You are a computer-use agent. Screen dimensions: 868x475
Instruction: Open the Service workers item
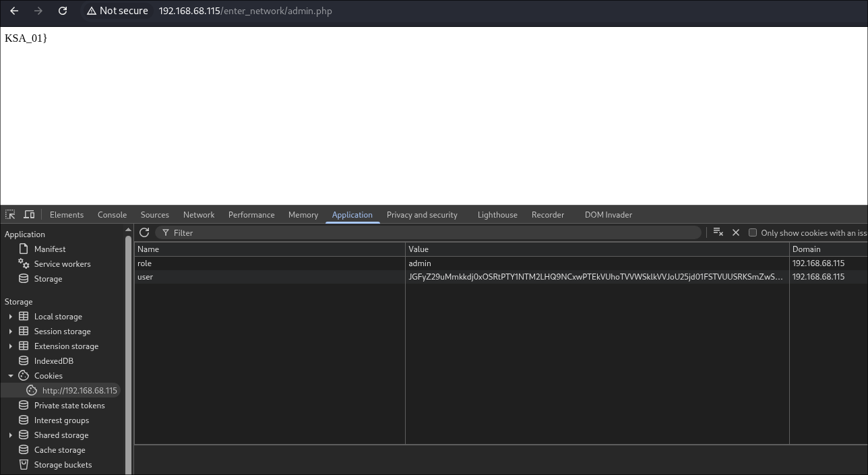pos(62,264)
